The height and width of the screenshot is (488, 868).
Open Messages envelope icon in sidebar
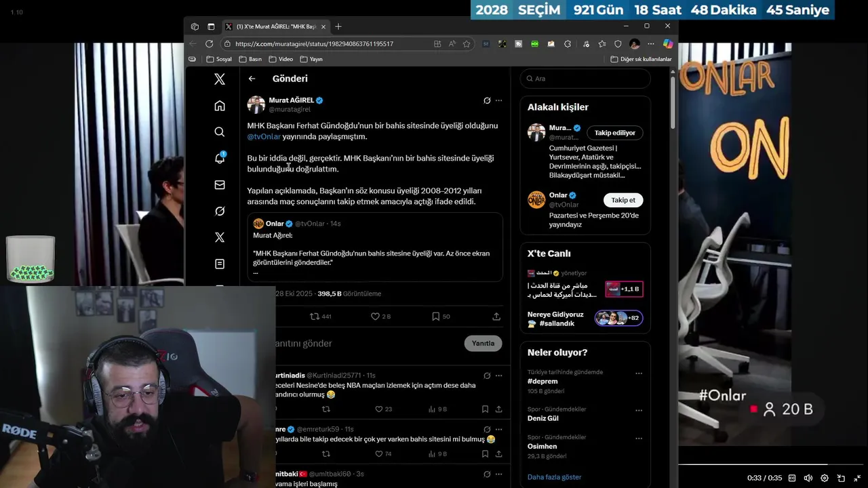click(x=220, y=184)
